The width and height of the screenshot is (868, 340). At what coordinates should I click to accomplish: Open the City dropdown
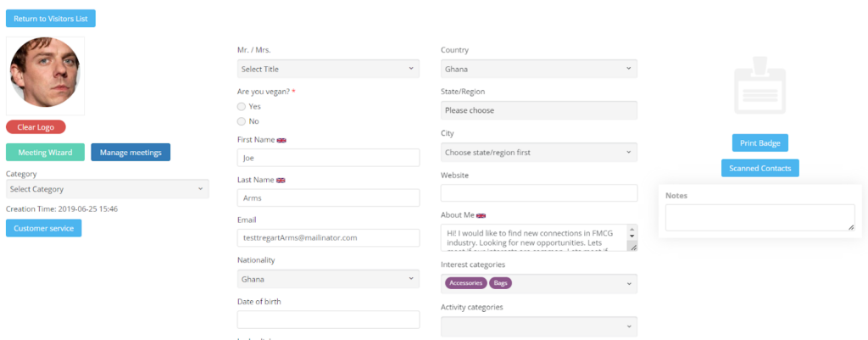point(538,153)
